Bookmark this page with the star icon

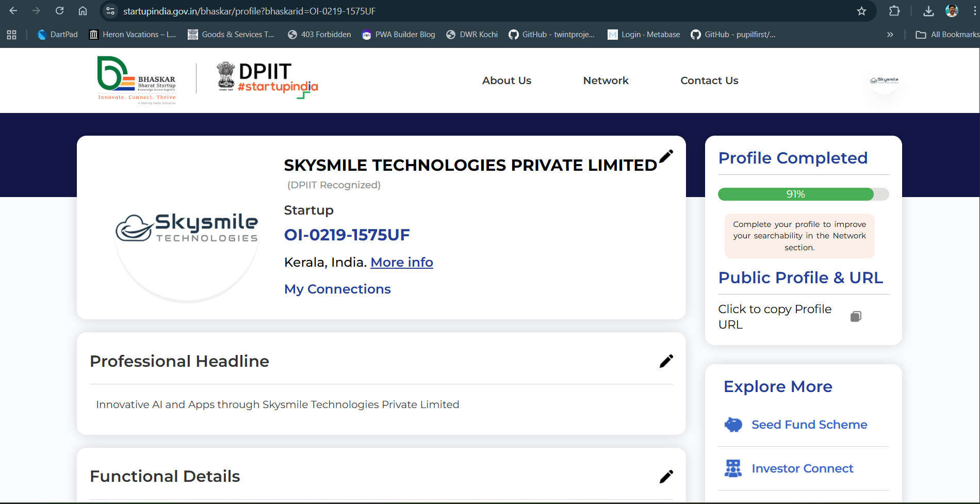[x=861, y=11]
